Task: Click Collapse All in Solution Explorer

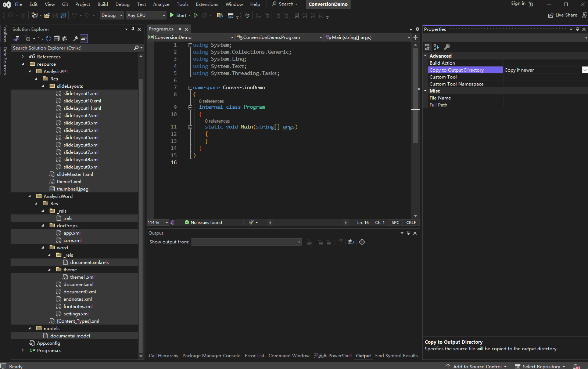Action: [x=57, y=39]
